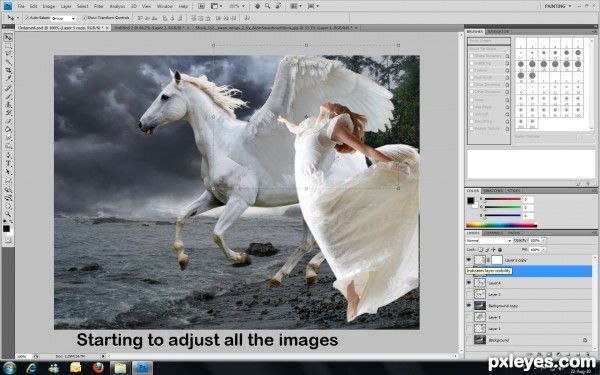Viewport: 600px width, 375px height.
Task: Click lock position icon in Layers panel
Action: pos(493,249)
